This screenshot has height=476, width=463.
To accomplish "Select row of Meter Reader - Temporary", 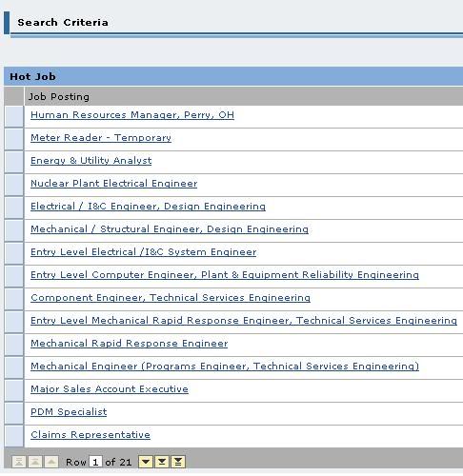I will [x=14, y=140].
